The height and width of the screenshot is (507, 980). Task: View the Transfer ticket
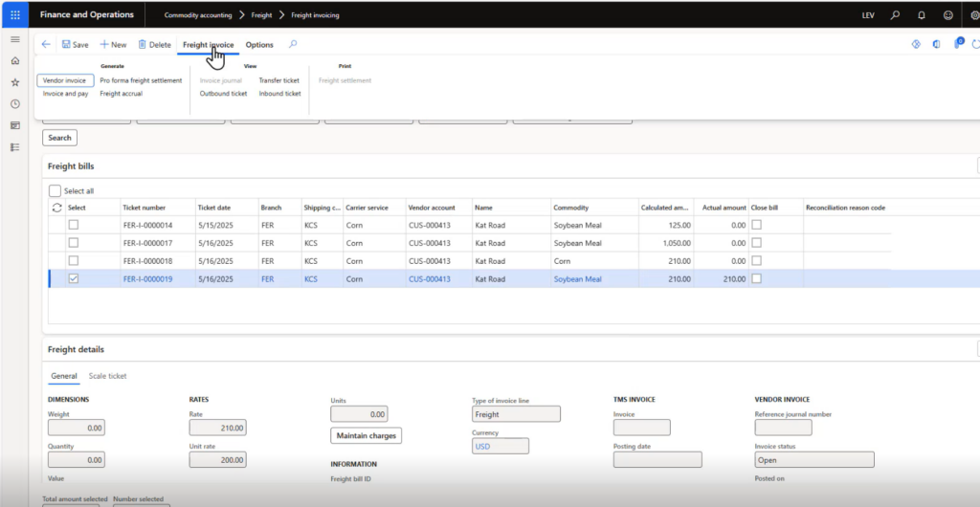coord(278,80)
